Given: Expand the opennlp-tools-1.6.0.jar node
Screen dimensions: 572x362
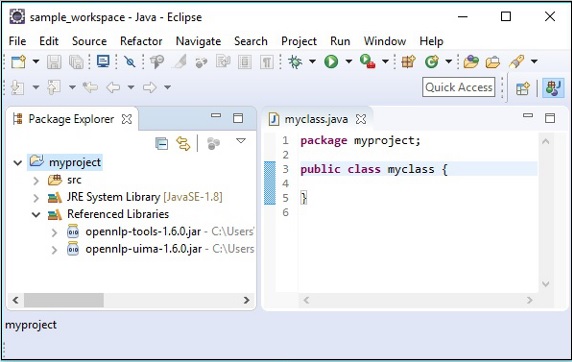Looking at the screenshot, I should point(54,232).
